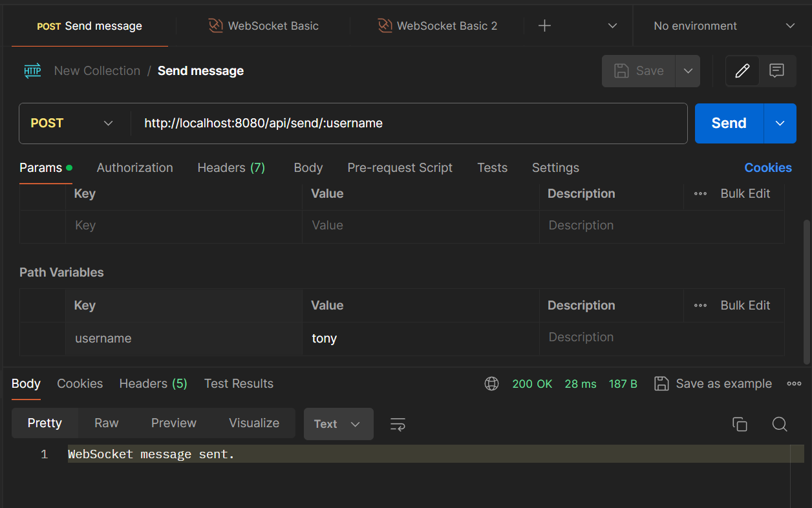Select the Raw response view
Screen dimensions: 812x508
click(x=106, y=423)
